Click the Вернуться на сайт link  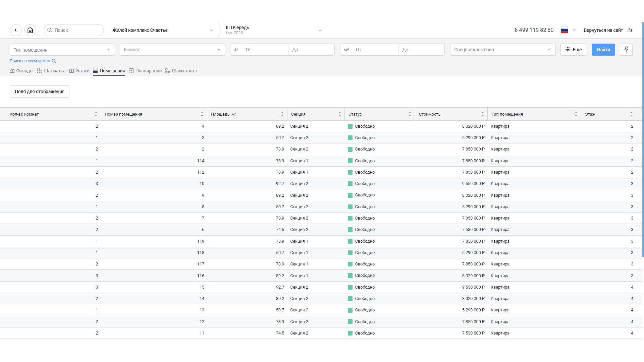[603, 30]
